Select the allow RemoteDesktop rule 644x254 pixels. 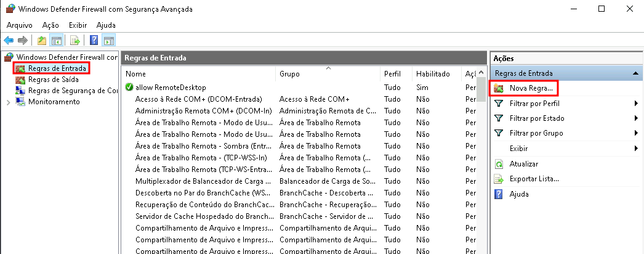tap(171, 88)
